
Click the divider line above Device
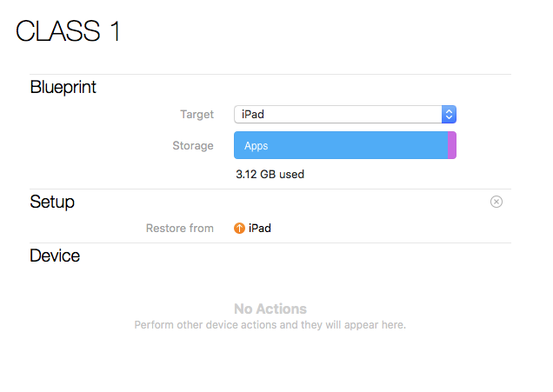(x=270, y=243)
